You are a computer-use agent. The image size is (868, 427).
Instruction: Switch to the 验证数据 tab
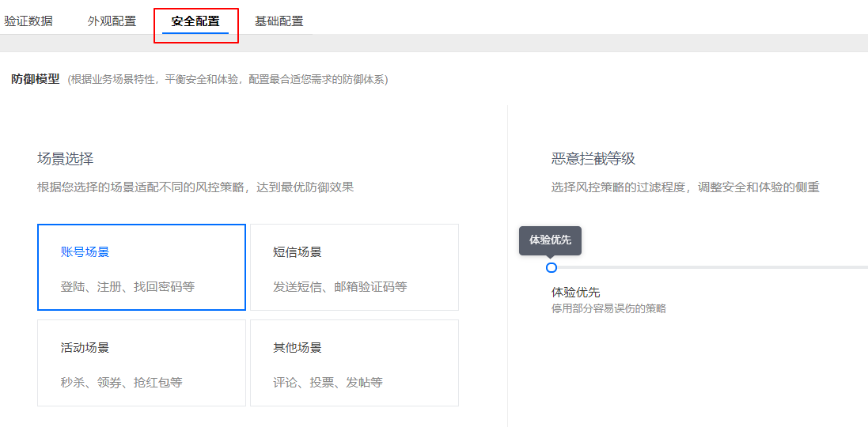pos(28,21)
